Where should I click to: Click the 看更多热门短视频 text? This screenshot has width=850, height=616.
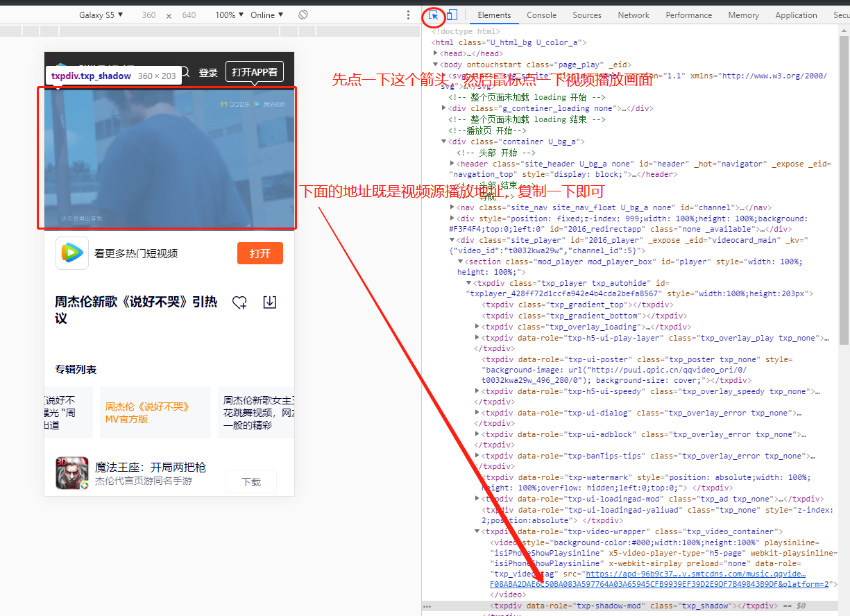point(136,253)
